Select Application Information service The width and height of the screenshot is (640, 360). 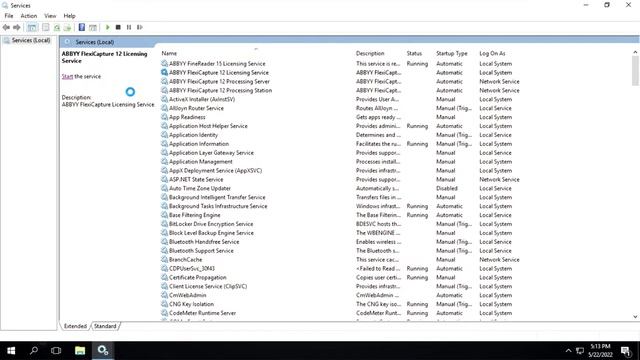(x=199, y=144)
